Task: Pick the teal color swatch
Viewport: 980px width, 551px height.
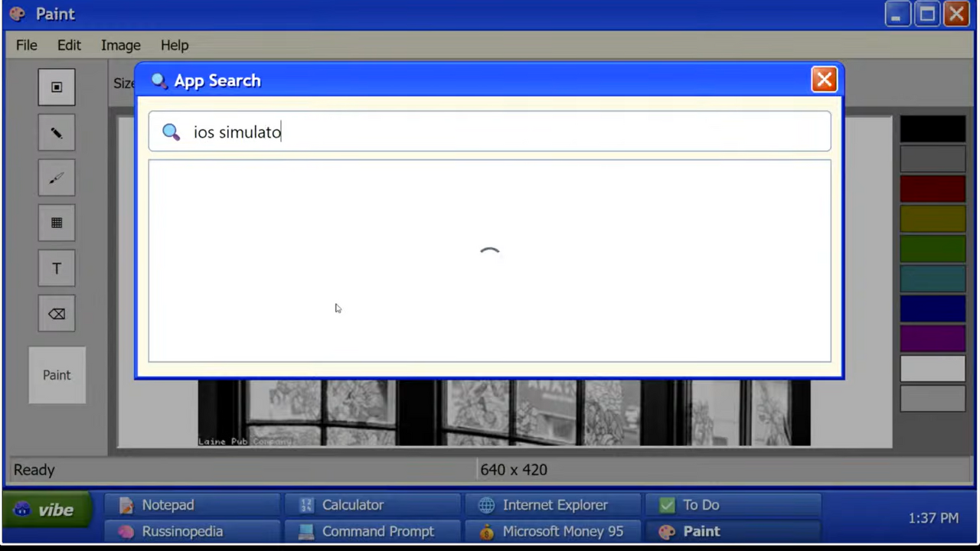Action: click(933, 278)
